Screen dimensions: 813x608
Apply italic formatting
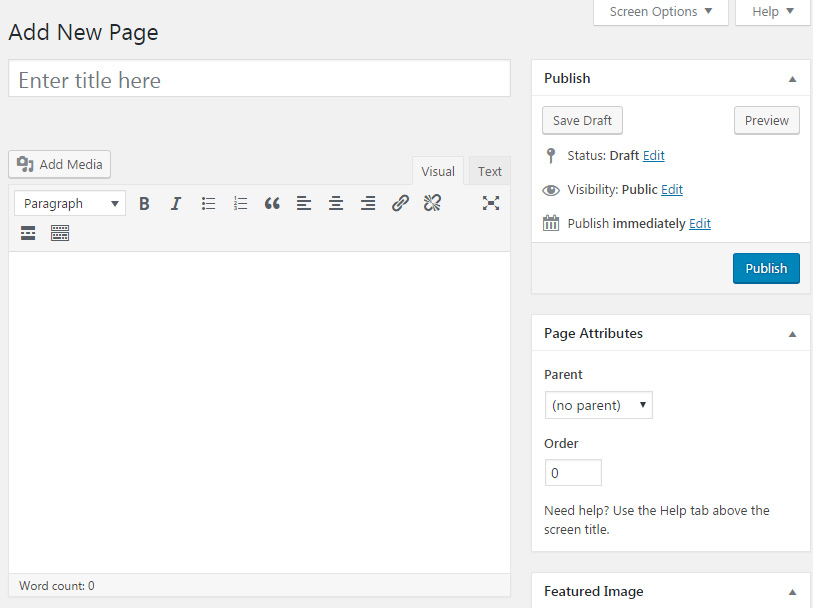point(176,203)
